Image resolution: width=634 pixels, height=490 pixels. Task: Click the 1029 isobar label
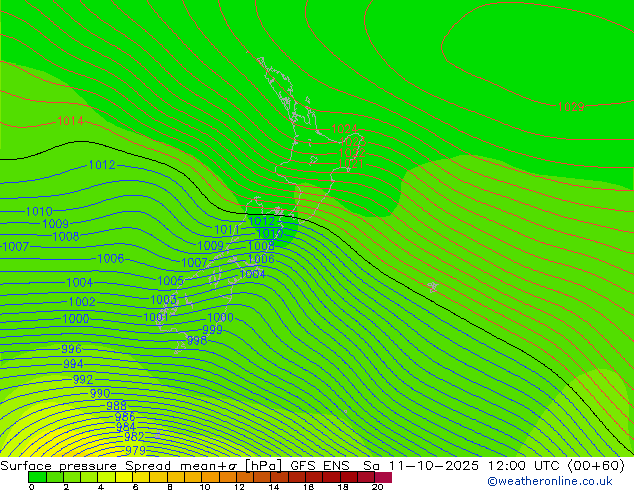(571, 107)
